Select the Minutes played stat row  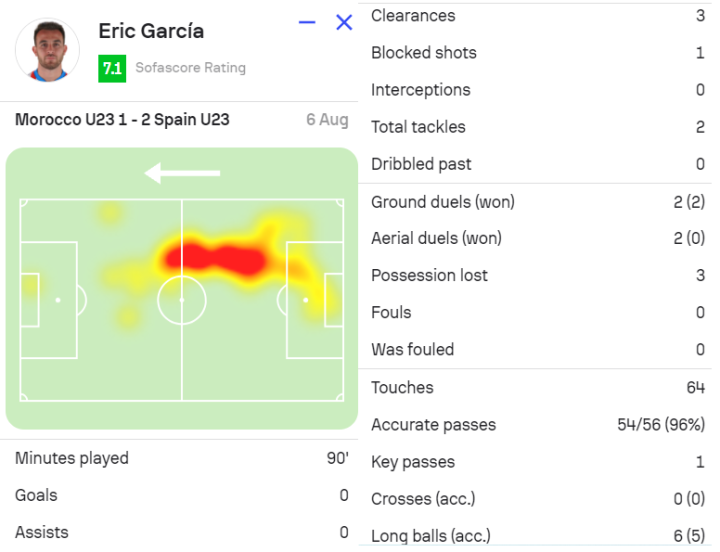click(180, 458)
